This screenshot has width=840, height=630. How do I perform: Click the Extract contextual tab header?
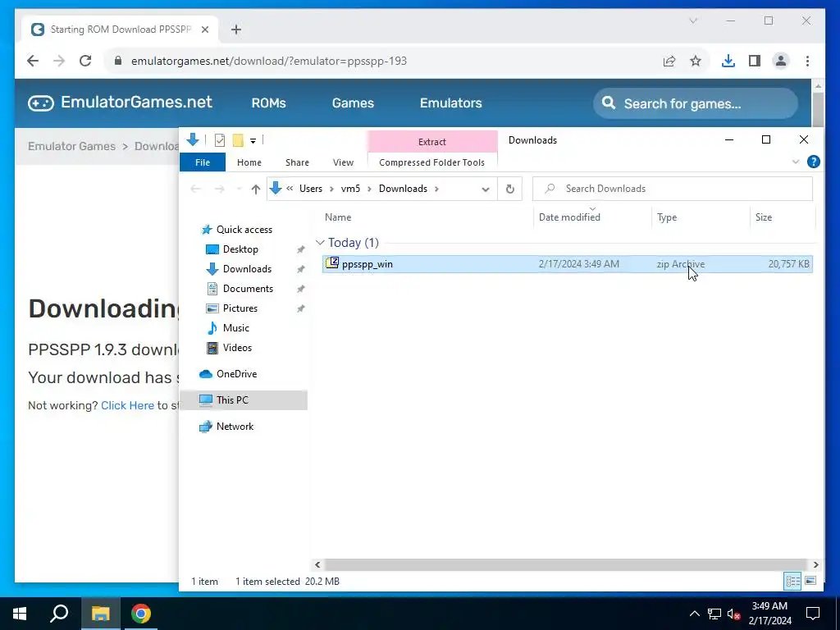click(x=431, y=142)
